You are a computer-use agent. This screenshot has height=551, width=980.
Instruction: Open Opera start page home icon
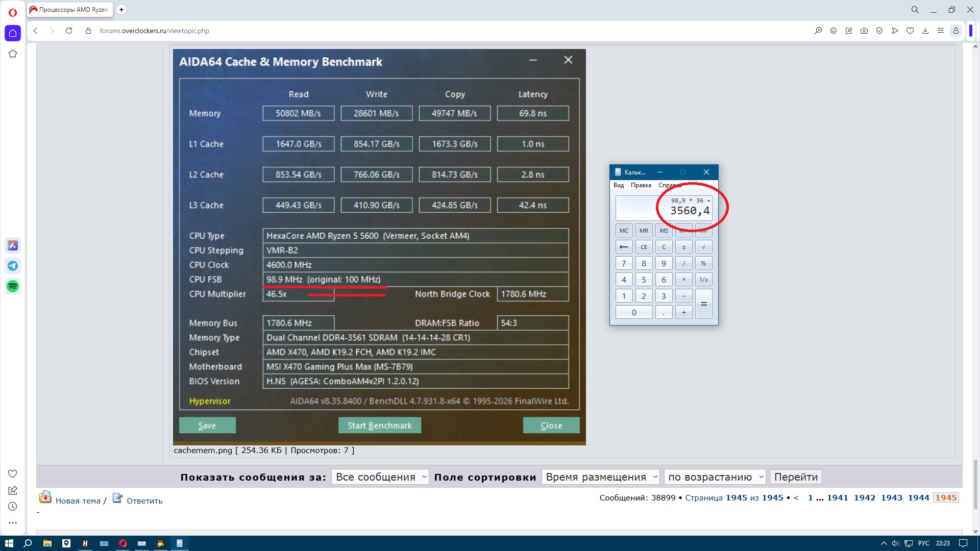pos(13,33)
